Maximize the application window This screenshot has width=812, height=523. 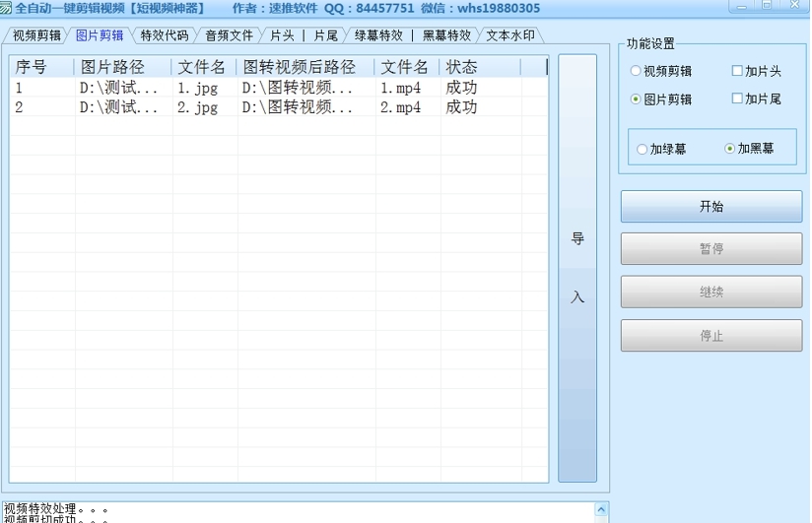pyautogui.click(x=767, y=5)
